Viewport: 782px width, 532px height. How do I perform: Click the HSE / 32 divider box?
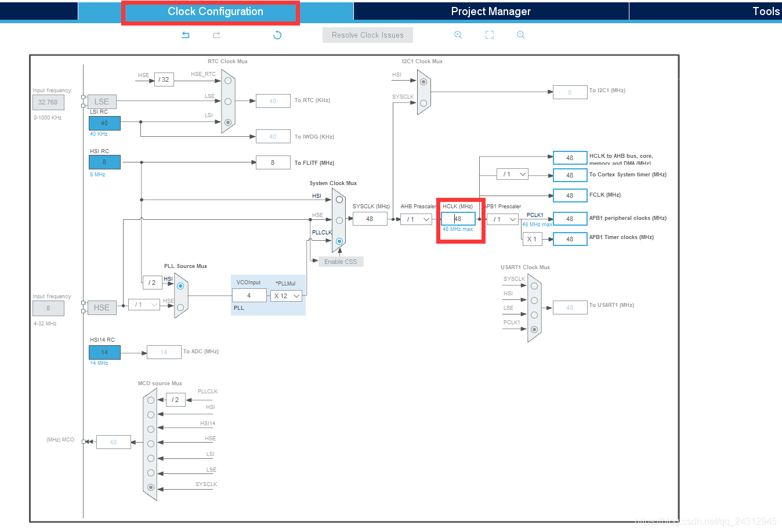[164, 79]
